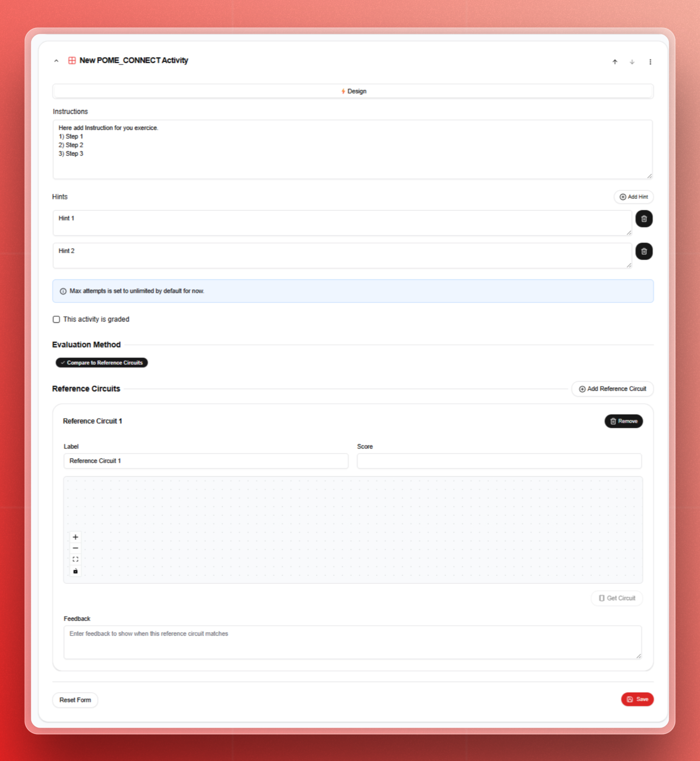The height and width of the screenshot is (761, 700).
Task: Click the 'Evaluation Method' heading
Action: click(87, 345)
